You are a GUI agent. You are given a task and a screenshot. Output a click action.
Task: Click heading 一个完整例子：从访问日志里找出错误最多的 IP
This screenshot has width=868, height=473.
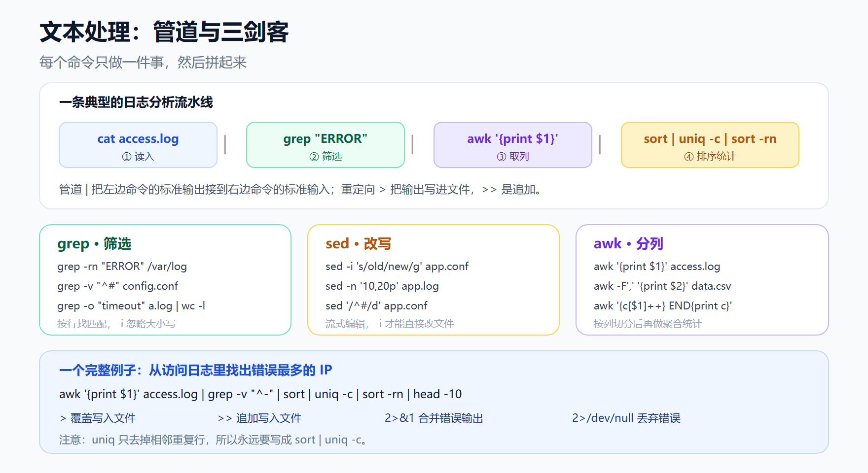196,371
